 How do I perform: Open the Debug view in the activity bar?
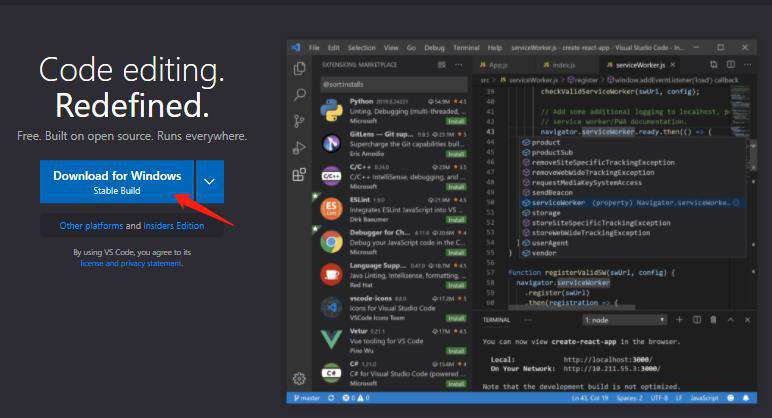[299, 147]
